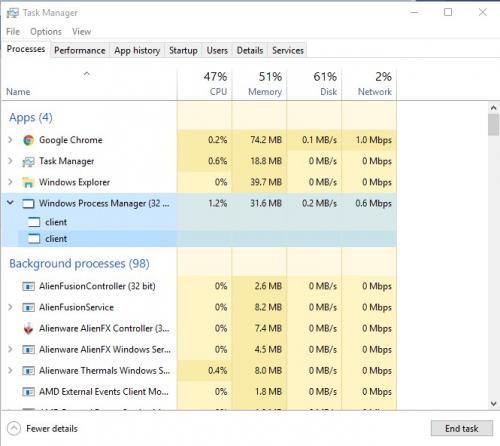Click Windows Explorer 39.7 MB memory value
This screenshot has height=446, width=500.
pos(266,182)
